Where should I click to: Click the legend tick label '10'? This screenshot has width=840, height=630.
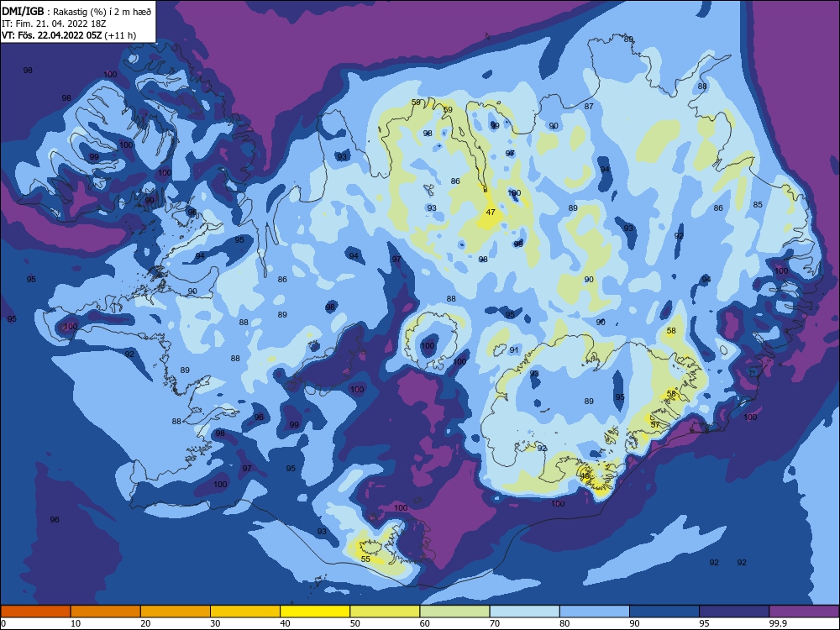[76, 623]
